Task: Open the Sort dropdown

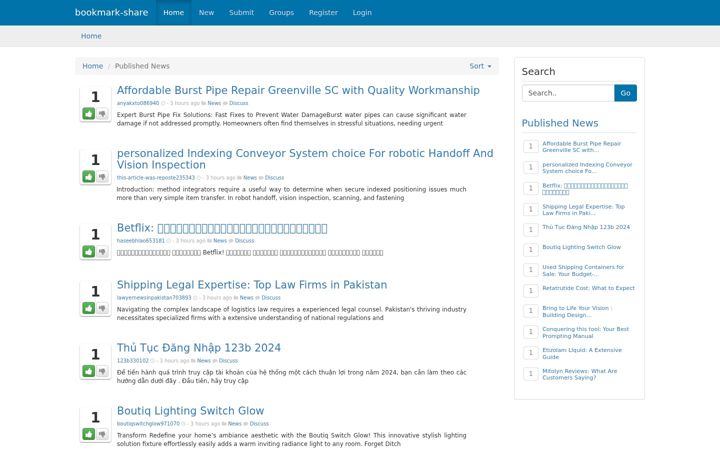Action: [x=480, y=66]
